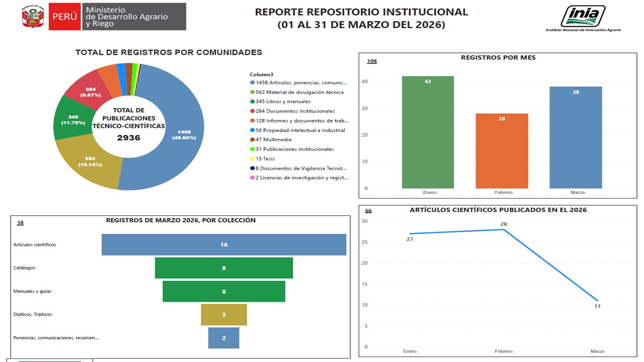Viewport: 644px width, 362px height.
Task: Click legend dot for Material de divulgación técnica
Action: click(x=252, y=92)
